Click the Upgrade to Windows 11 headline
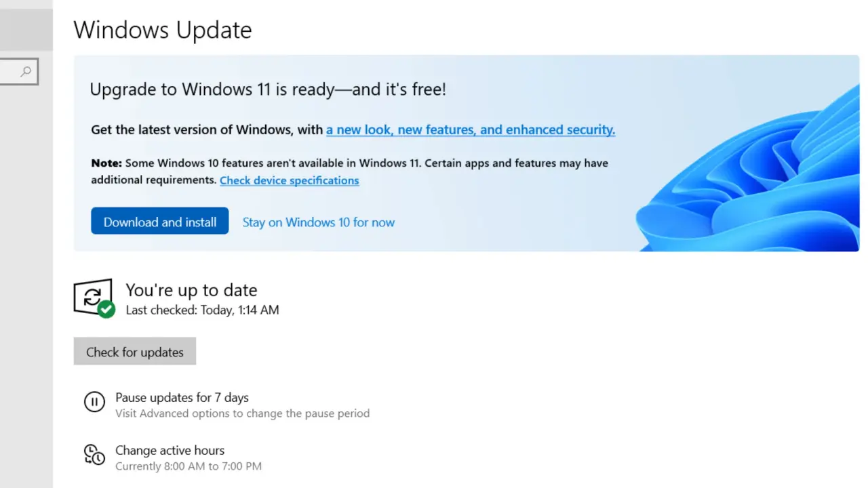 pos(268,89)
